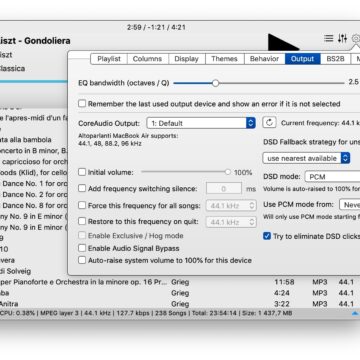Select the Behavior tab
The height and width of the screenshot is (360, 360).
pos(264,59)
